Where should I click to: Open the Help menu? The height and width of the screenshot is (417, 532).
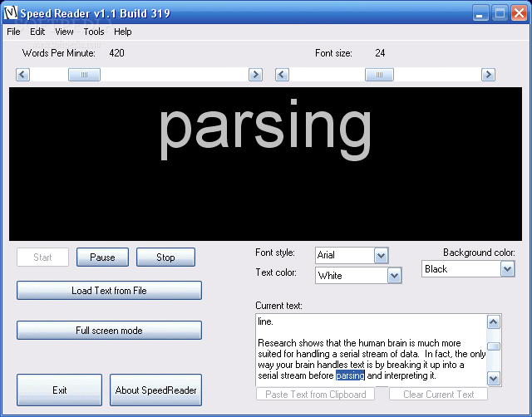click(x=122, y=32)
